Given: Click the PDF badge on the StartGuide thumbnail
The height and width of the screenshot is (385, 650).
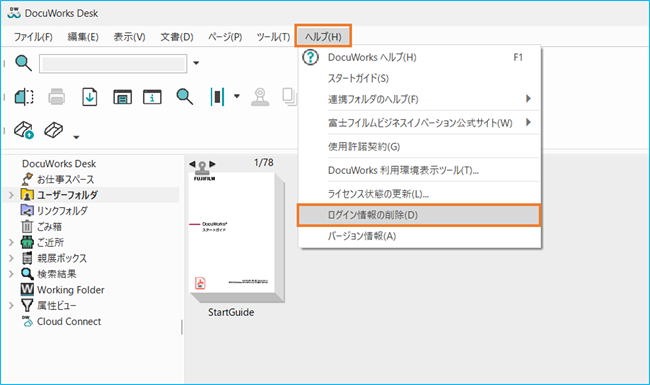Looking at the screenshot, I should coord(200,283).
